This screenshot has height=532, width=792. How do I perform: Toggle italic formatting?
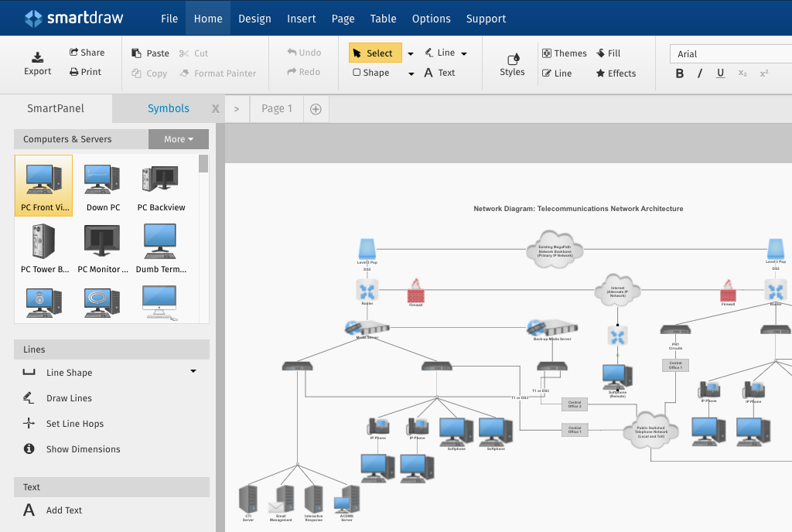click(699, 73)
